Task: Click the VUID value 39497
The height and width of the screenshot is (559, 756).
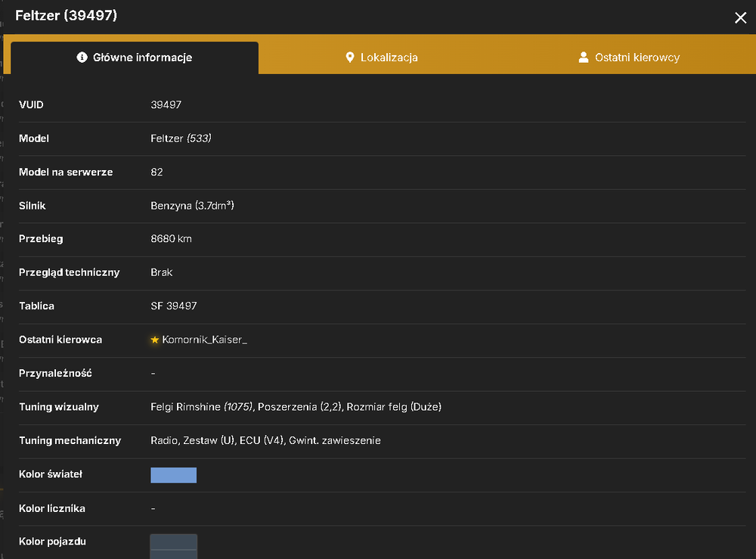Action: (166, 104)
